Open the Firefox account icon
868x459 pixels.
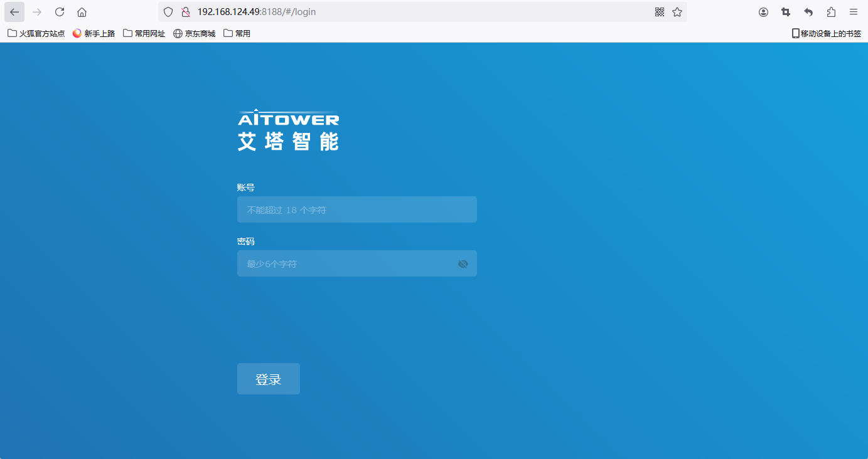click(x=763, y=12)
